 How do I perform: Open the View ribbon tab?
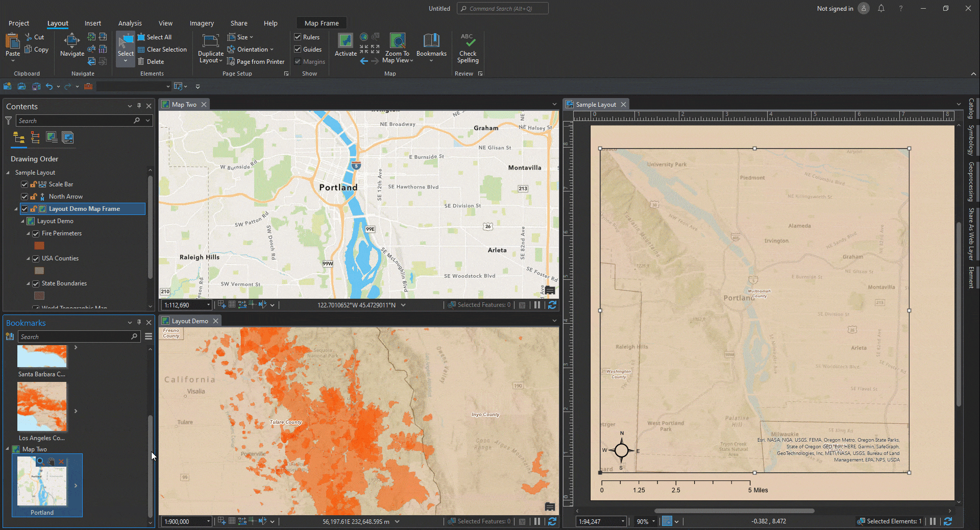165,23
